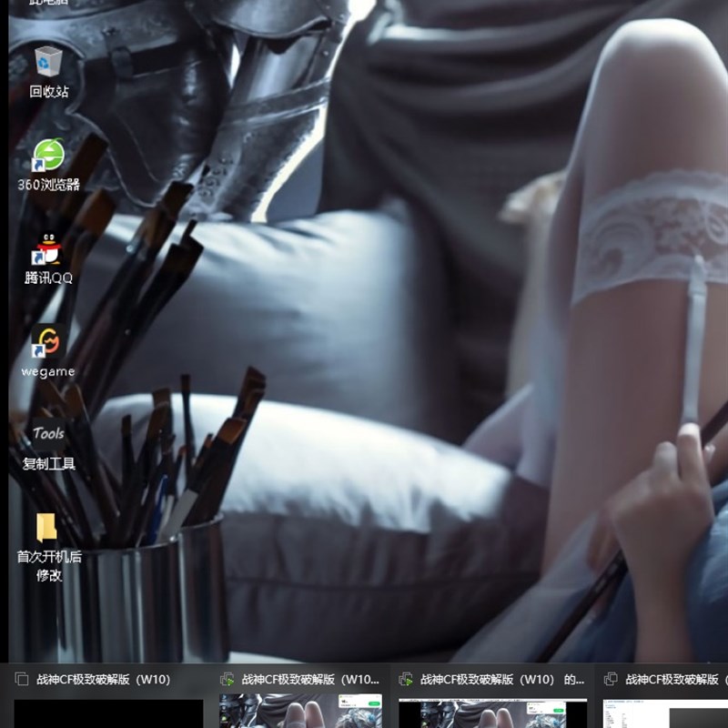Click the title text 战神CF极致破解版 (W10) above the black preview

(x=104, y=679)
